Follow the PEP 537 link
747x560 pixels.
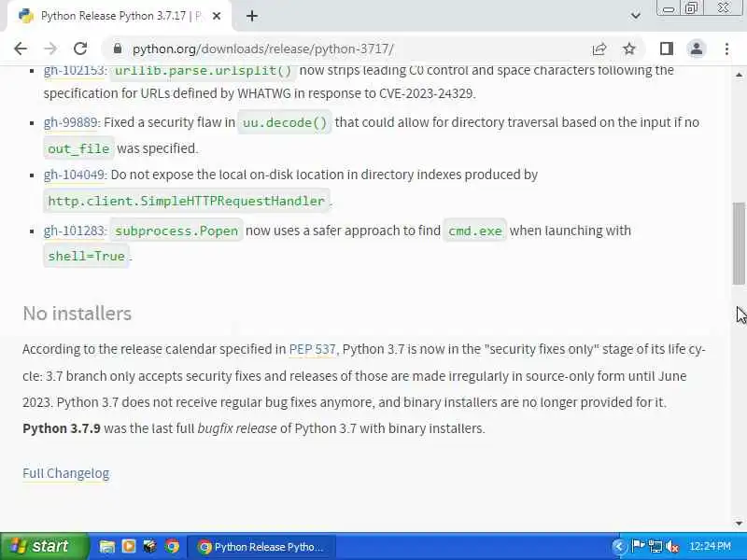pyautogui.click(x=313, y=349)
